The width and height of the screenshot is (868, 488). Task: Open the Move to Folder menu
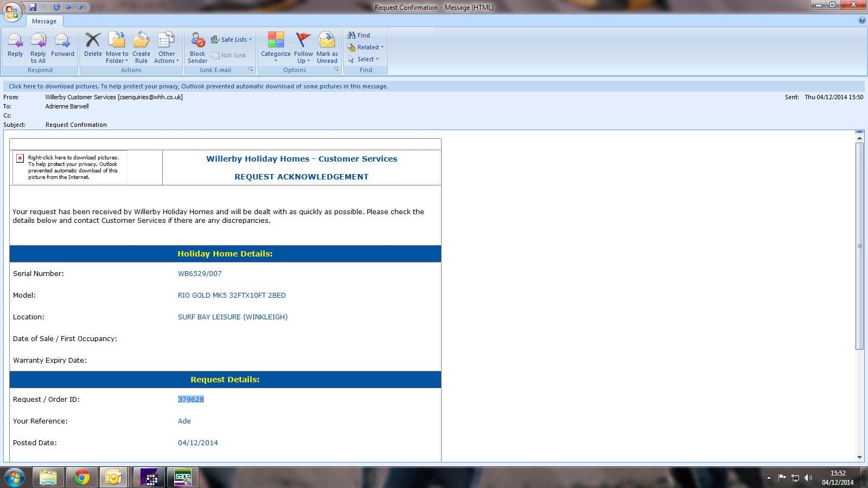117,48
